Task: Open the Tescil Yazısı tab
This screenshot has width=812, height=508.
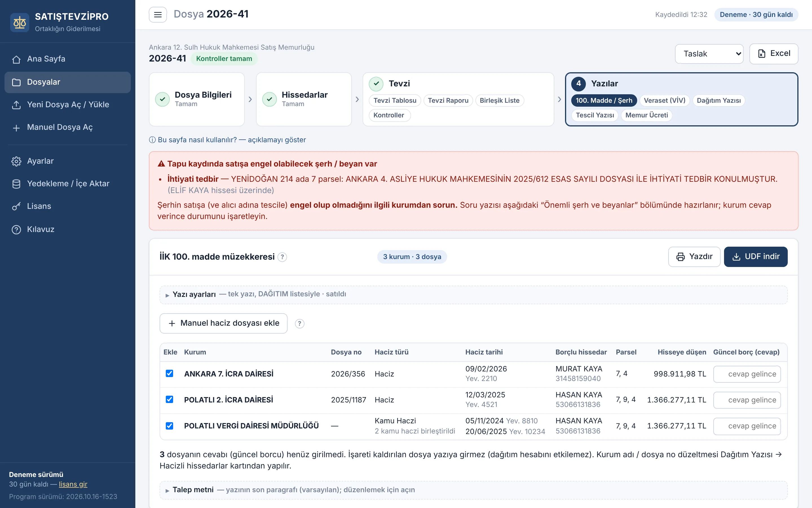Action: coord(595,115)
